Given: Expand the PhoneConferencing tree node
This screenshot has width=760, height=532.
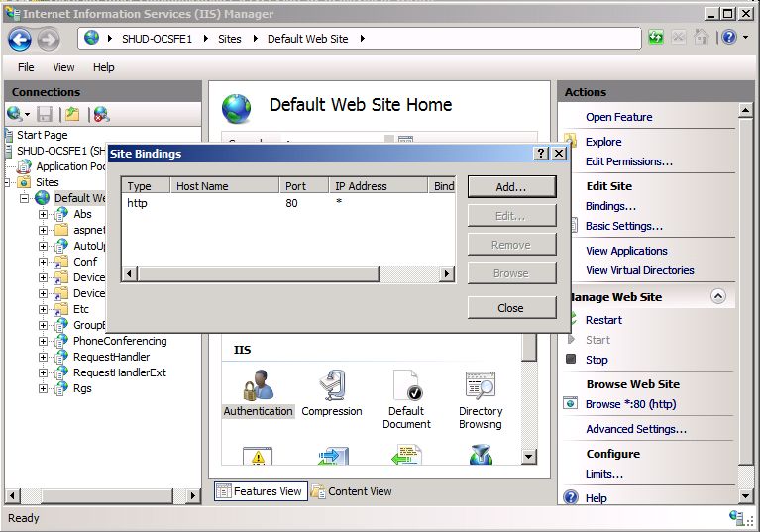Looking at the screenshot, I should pyautogui.click(x=43, y=341).
